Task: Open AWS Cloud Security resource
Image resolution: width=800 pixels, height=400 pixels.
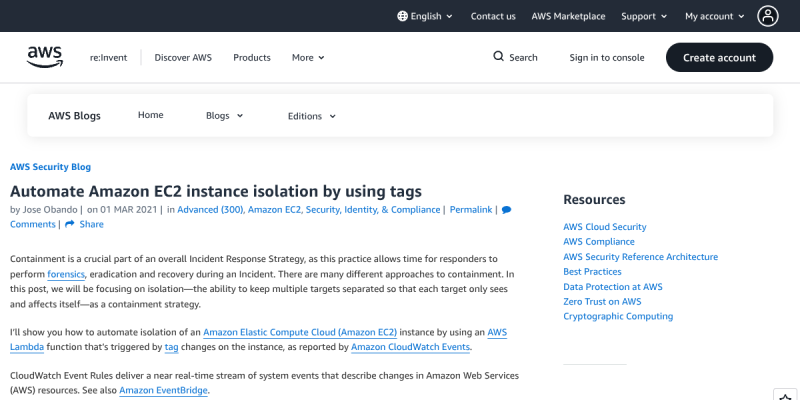Action: (605, 227)
